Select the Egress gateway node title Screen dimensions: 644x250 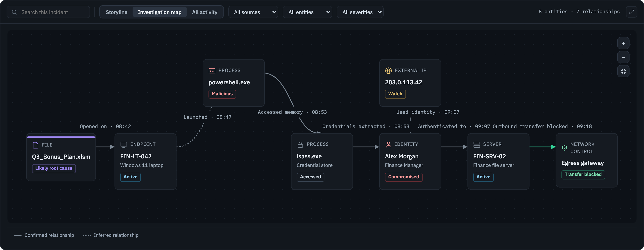click(x=583, y=163)
